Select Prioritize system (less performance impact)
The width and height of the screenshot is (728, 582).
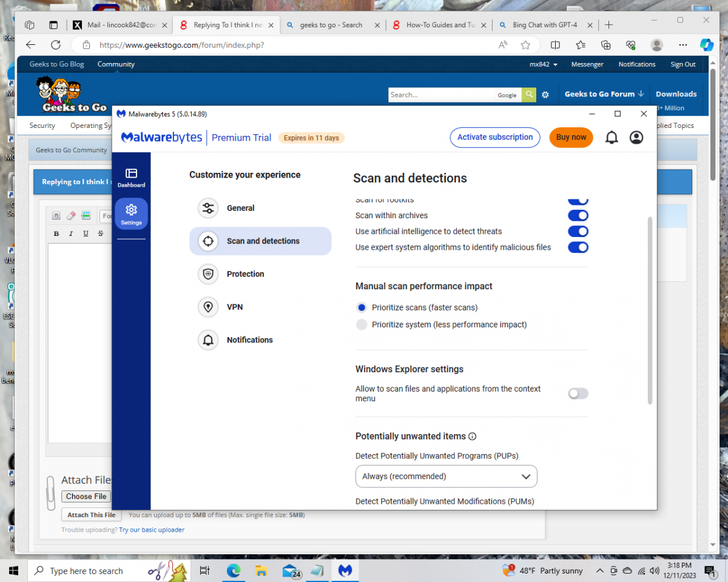coord(362,324)
